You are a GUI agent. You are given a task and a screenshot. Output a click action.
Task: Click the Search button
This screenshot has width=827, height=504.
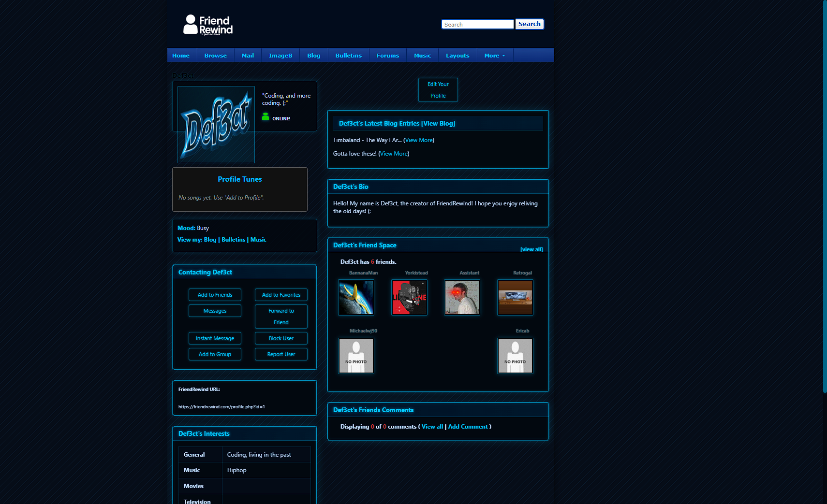529,24
